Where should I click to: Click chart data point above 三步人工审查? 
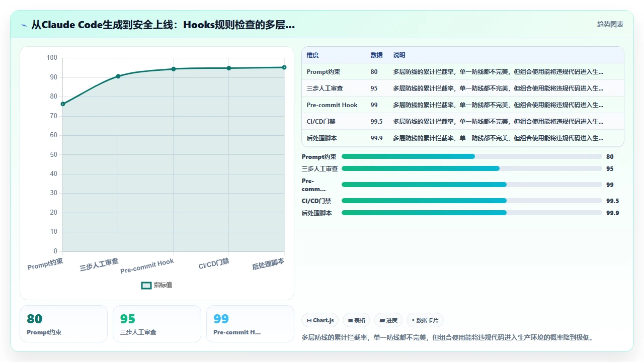[x=118, y=76]
